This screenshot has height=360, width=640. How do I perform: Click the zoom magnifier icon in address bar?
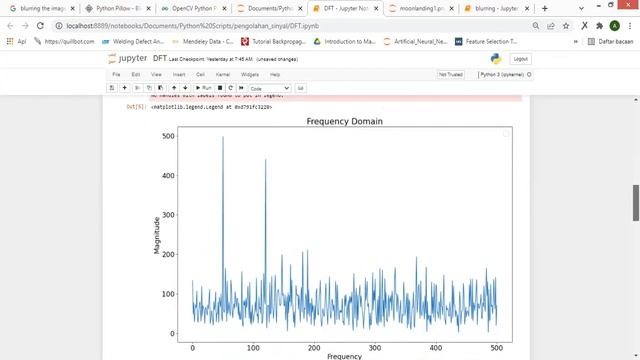pyautogui.click(x=536, y=26)
